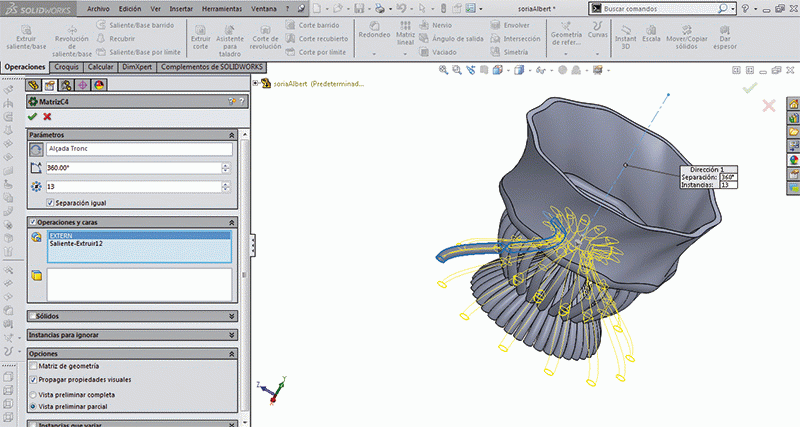Expand the Sólidos section

click(x=232, y=316)
